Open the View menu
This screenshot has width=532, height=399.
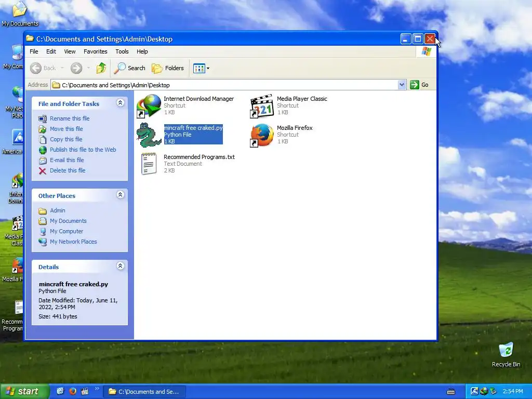tap(70, 51)
